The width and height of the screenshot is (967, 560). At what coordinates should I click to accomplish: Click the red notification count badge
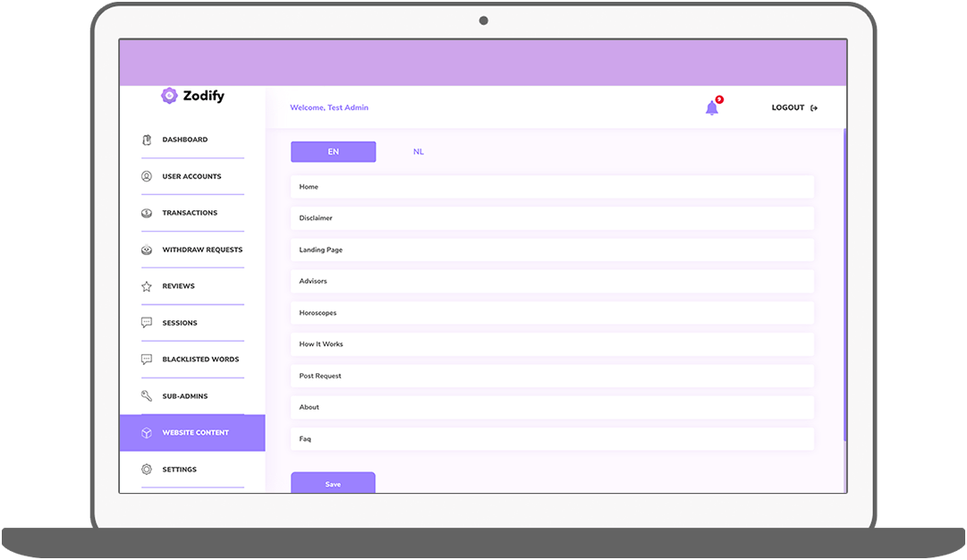pos(719,99)
